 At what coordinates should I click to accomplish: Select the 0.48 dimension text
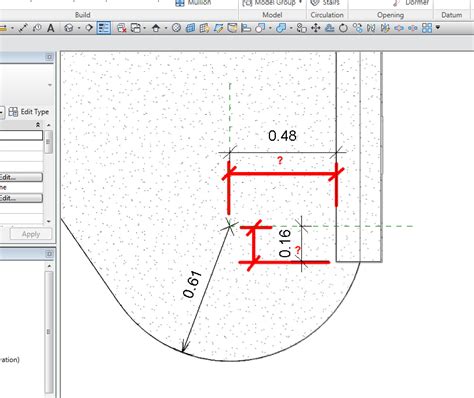tap(282, 136)
